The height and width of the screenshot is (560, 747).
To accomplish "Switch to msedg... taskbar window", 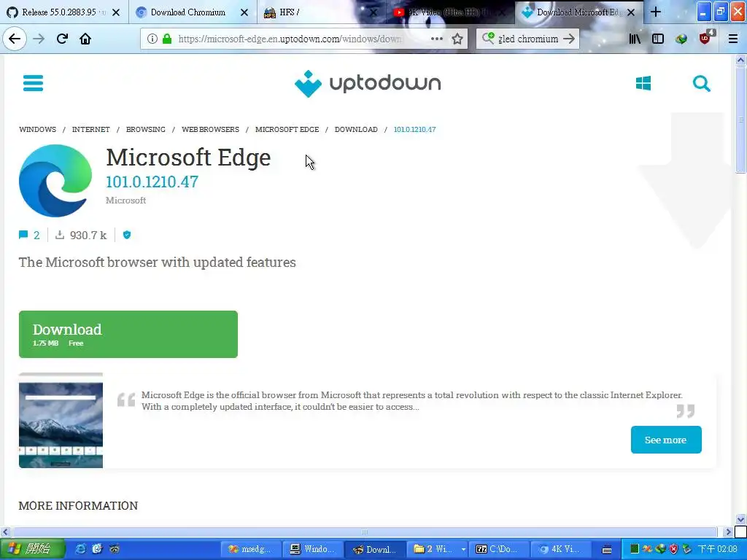I will click(x=250, y=549).
